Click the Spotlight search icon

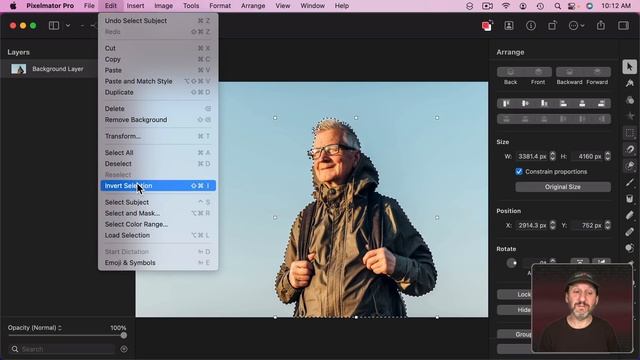click(558, 6)
